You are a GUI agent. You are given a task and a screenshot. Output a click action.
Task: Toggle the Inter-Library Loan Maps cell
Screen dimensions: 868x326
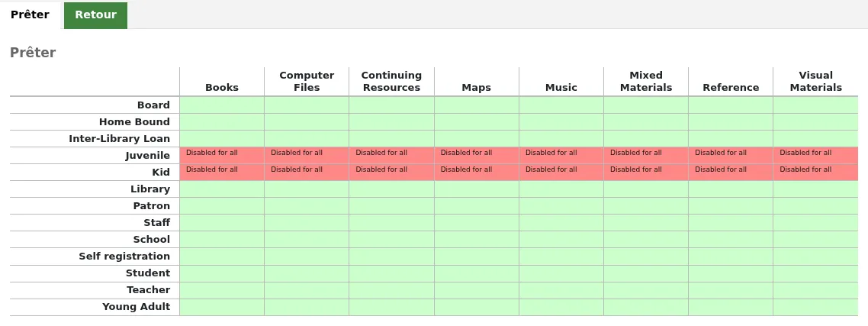coord(477,139)
